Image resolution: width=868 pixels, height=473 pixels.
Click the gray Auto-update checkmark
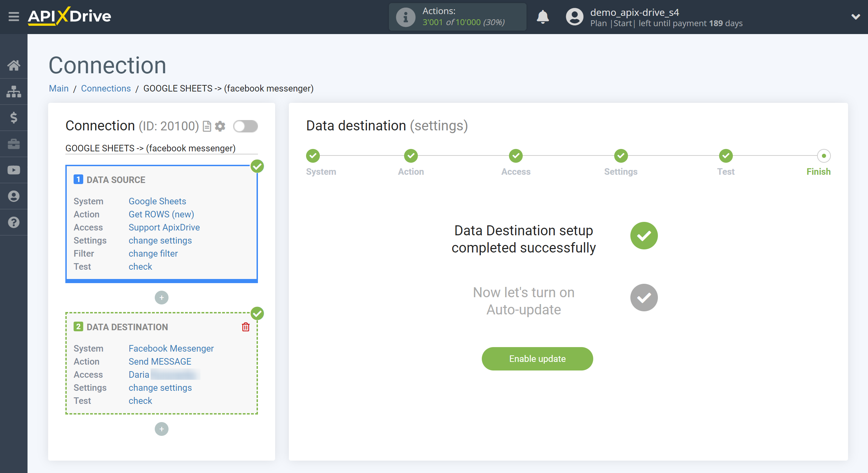[644, 298]
